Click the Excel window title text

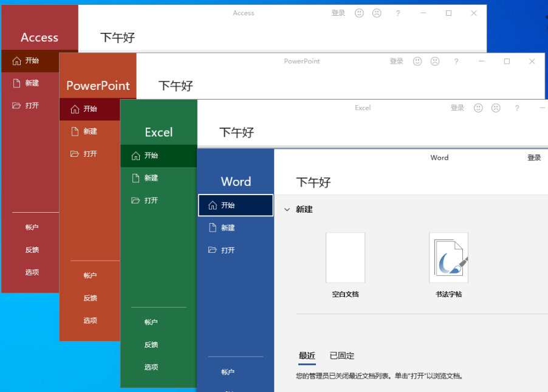363,108
